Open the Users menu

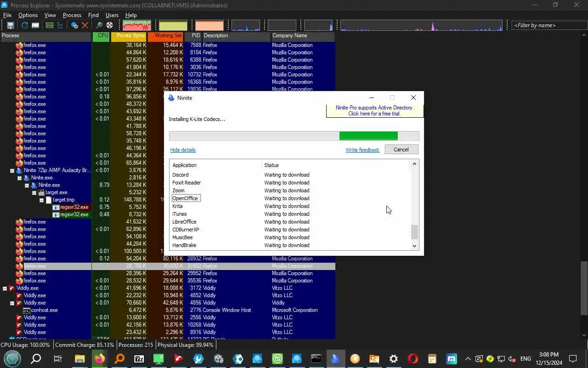[112, 15]
